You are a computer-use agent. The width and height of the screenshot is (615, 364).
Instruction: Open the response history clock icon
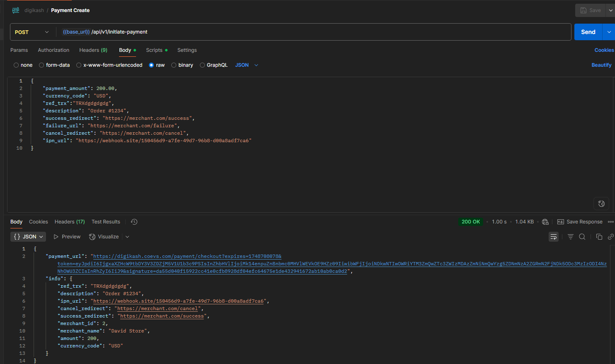(134, 222)
